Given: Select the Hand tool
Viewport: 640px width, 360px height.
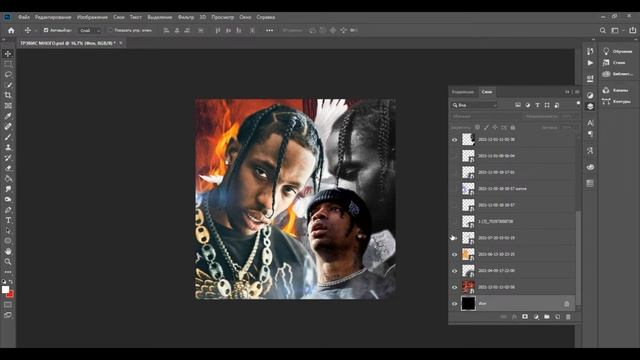Looking at the screenshot, I should 8,251.
